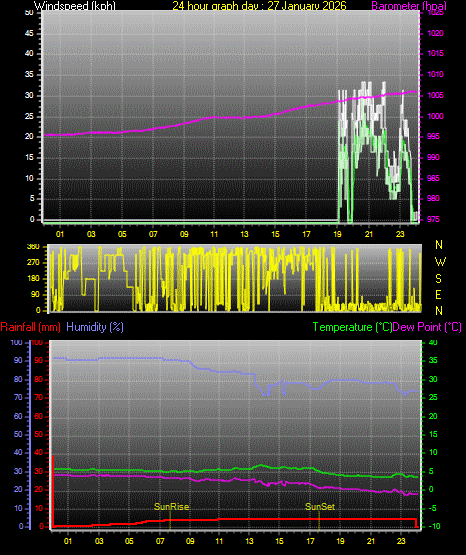
Task: Click green temperature axis value 25
Action: (433, 397)
